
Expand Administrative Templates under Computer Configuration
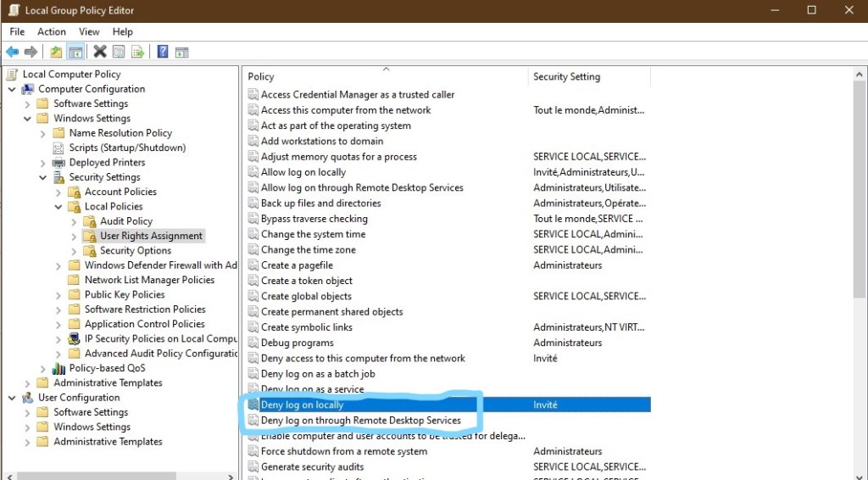click(x=28, y=383)
